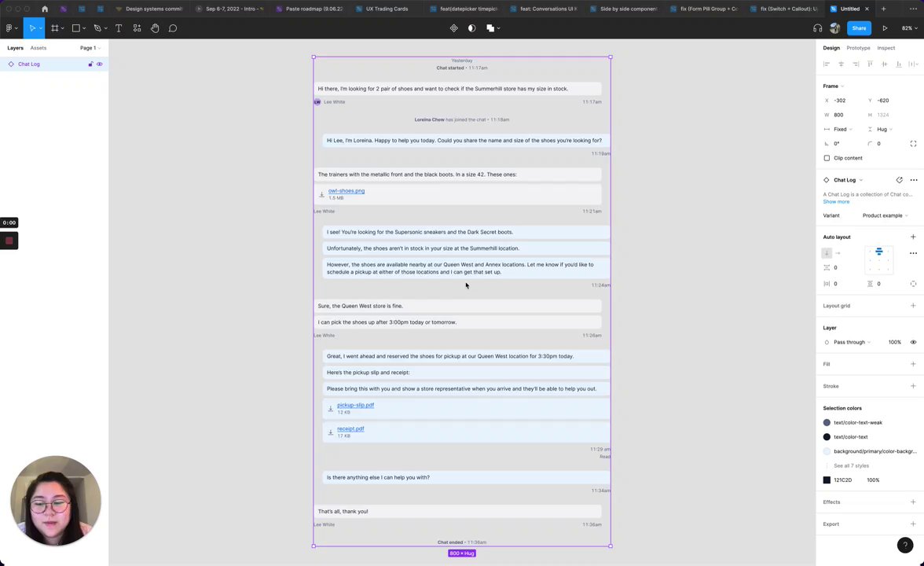Screen dimensions: 924x566
Task: Align selection right
Action: [x=856, y=64]
